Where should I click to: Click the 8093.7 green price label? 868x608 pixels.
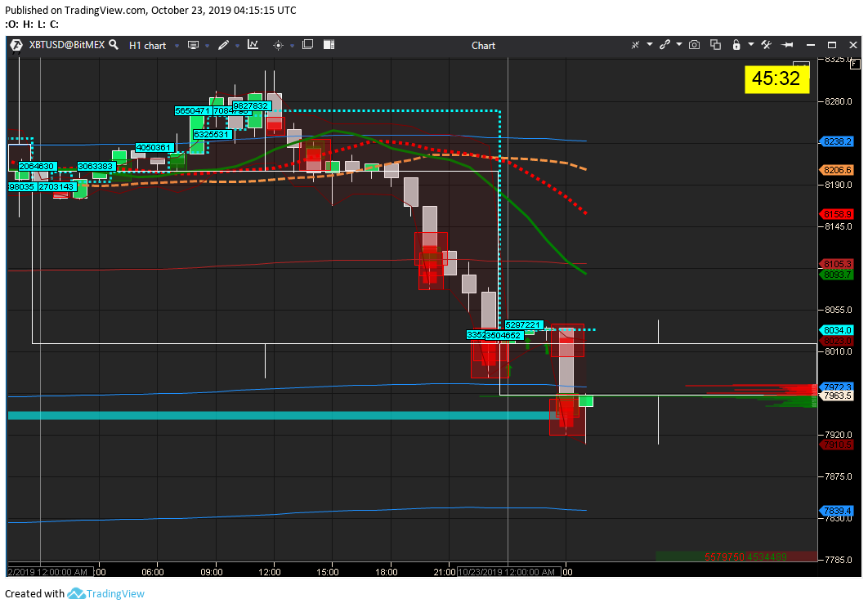click(x=836, y=275)
